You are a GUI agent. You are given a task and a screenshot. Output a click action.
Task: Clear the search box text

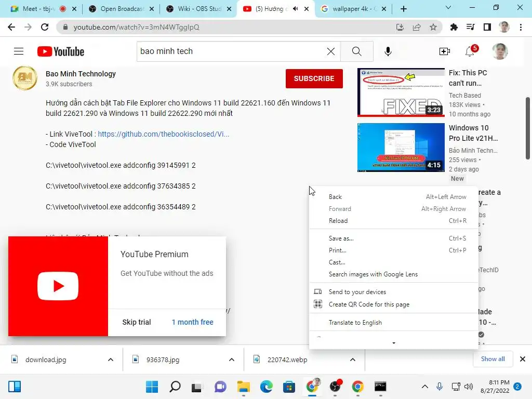pos(331,51)
